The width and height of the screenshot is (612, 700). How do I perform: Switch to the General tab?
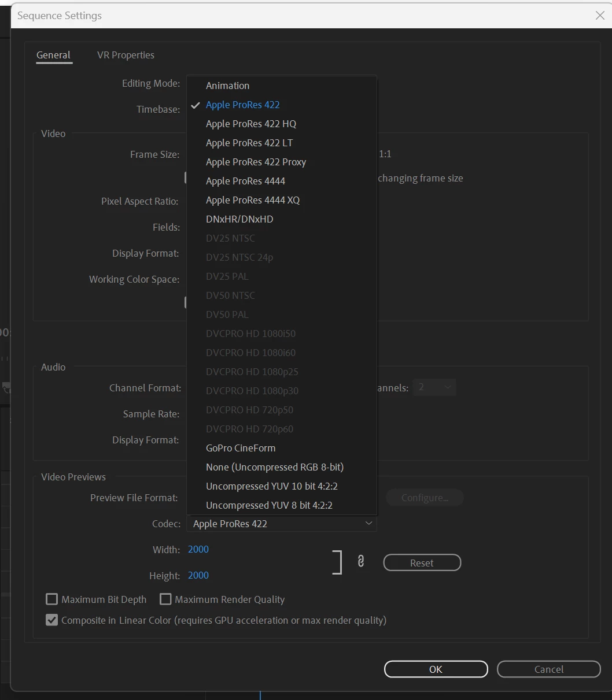pyautogui.click(x=53, y=55)
